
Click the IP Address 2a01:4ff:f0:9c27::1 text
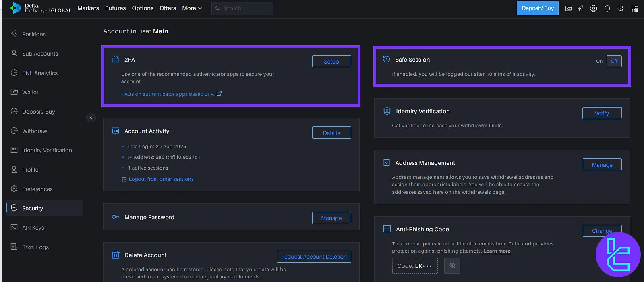pos(164,157)
